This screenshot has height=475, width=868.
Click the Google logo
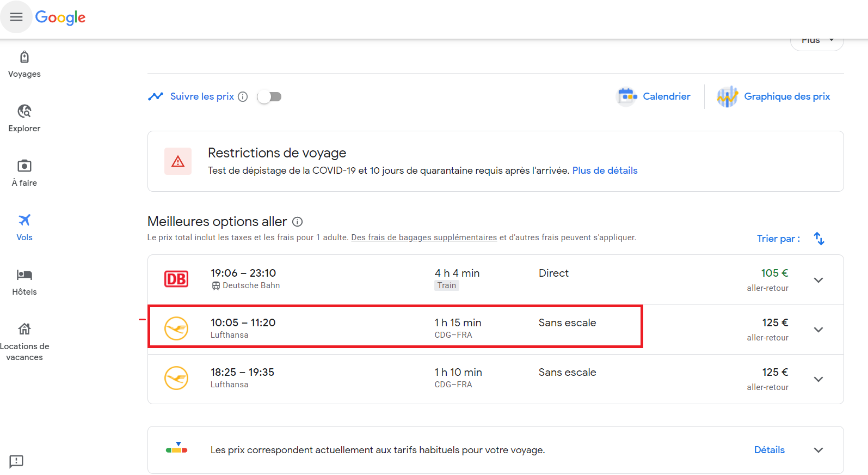point(60,17)
